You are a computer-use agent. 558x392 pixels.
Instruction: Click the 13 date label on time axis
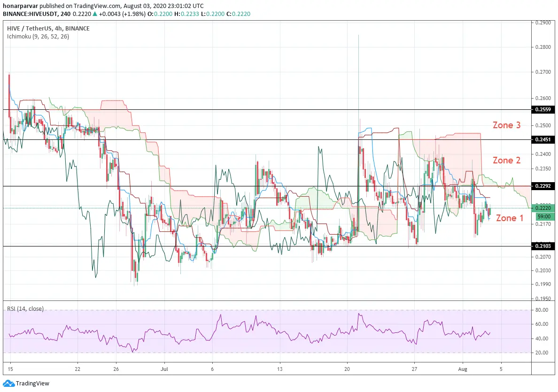(x=280, y=369)
